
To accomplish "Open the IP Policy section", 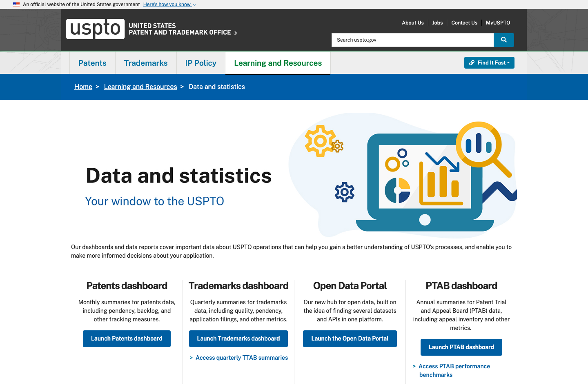I will click(200, 62).
